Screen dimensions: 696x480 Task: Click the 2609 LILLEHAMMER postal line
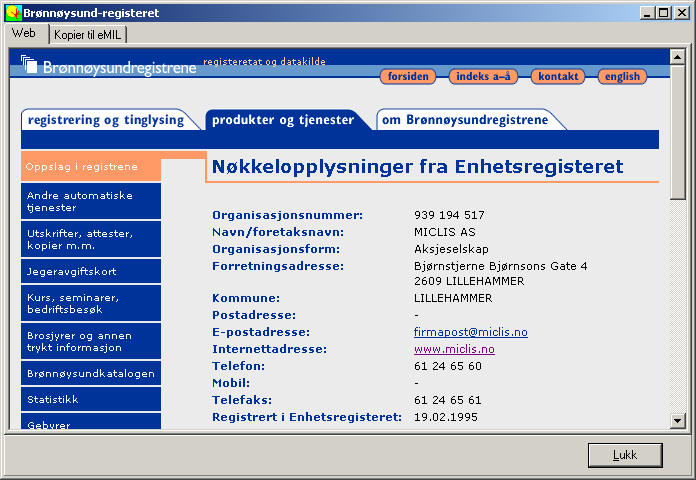[x=469, y=281]
